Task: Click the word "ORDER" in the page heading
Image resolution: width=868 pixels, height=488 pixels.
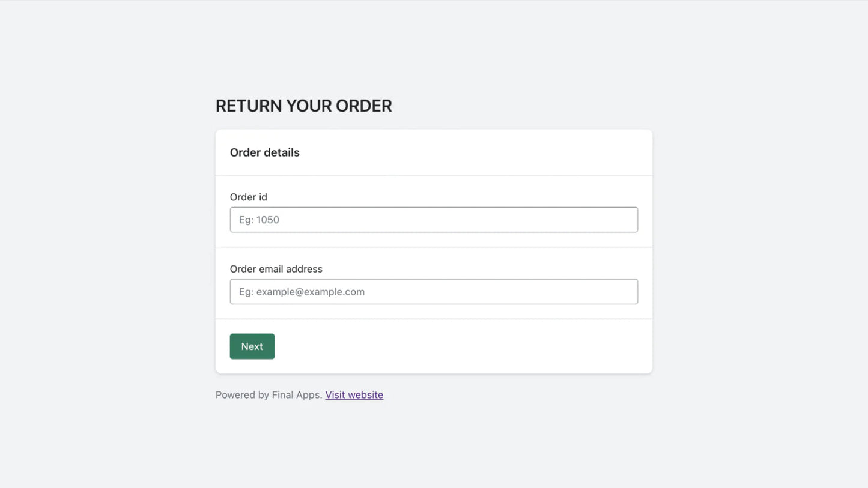Action: pos(363,106)
